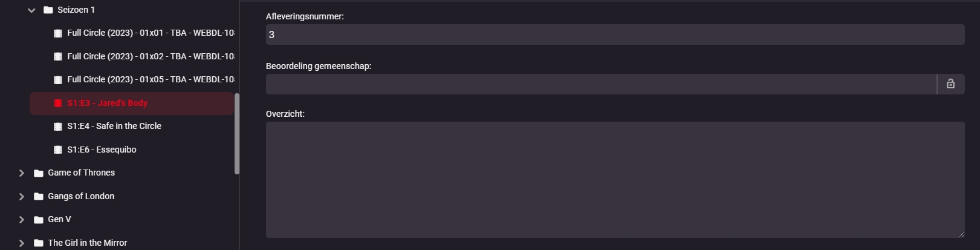Viewport: 980px width, 250px height.
Task: Click the red film icon beside Jared's Body
Action: [x=58, y=103]
